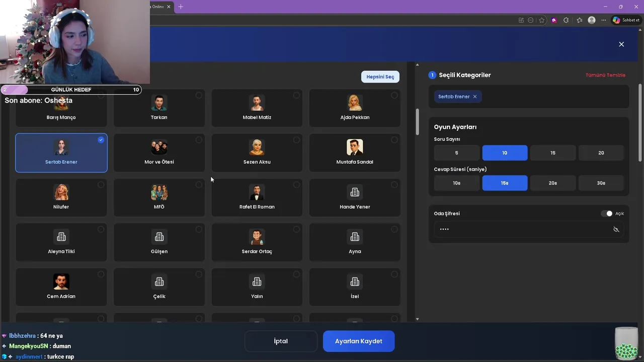The width and height of the screenshot is (644, 362).
Task: Uncheck the Sertab Erener selected checkmark
Action: (101, 140)
